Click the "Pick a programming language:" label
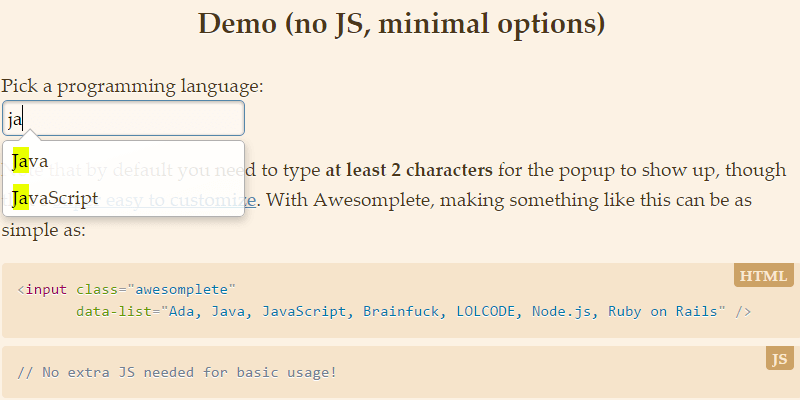This screenshot has width=800, height=400. (x=133, y=86)
